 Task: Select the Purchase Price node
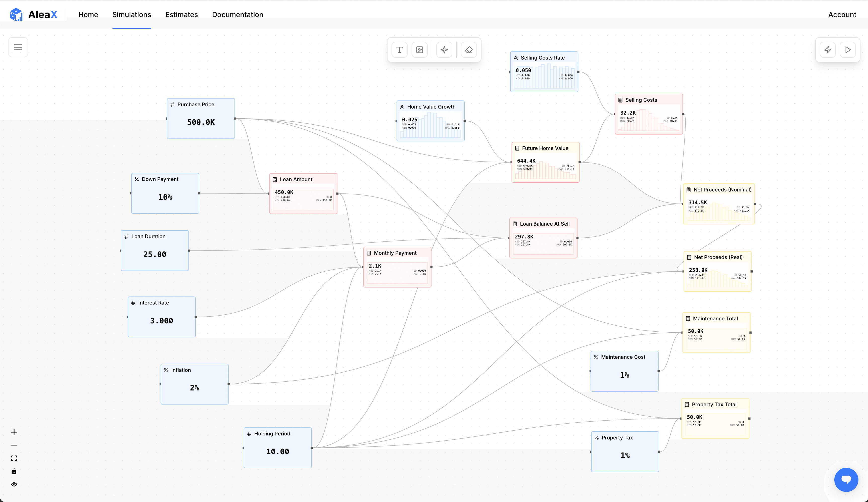click(x=201, y=119)
